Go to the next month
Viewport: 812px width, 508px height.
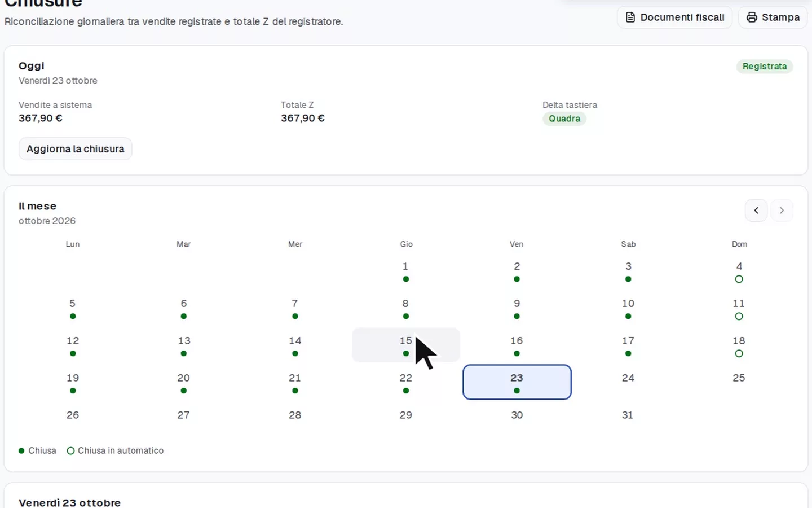coord(782,211)
